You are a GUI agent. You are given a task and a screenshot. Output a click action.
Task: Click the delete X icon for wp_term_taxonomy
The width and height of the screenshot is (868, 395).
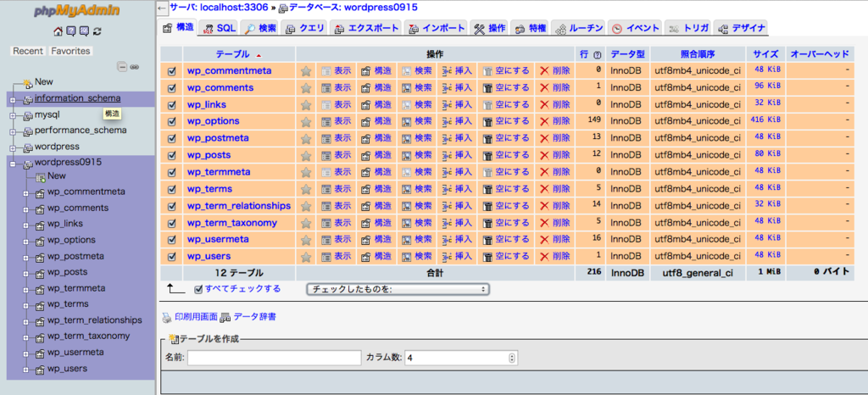(x=544, y=222)
